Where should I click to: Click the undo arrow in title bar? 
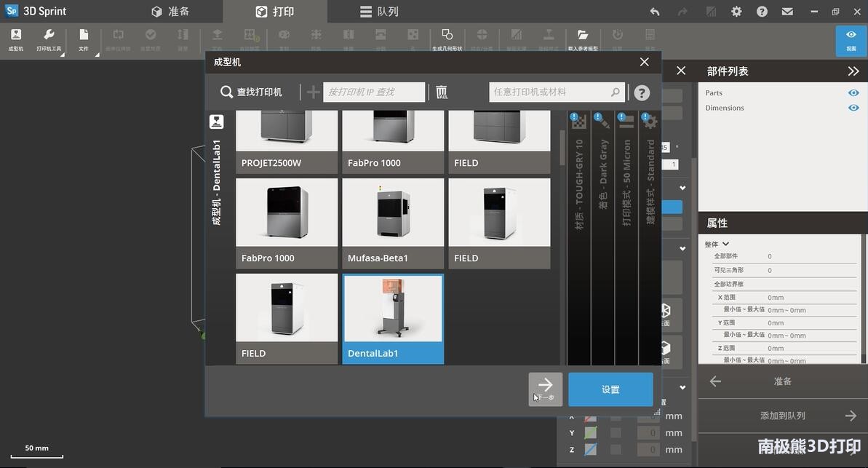click(654, 12)
